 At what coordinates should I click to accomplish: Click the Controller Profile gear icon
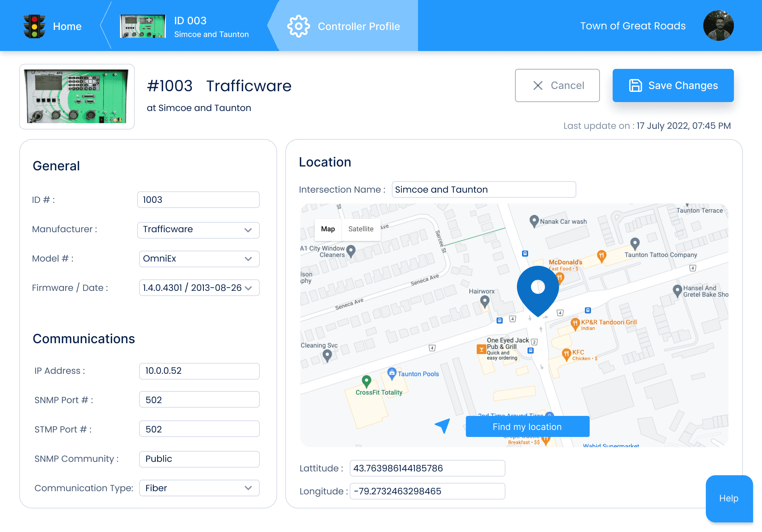pyautogui.click(x=298, y=26)
